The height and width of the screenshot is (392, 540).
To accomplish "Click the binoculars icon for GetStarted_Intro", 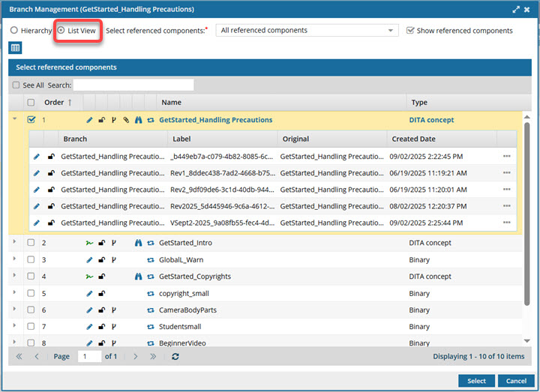I will tap(138, 243).
